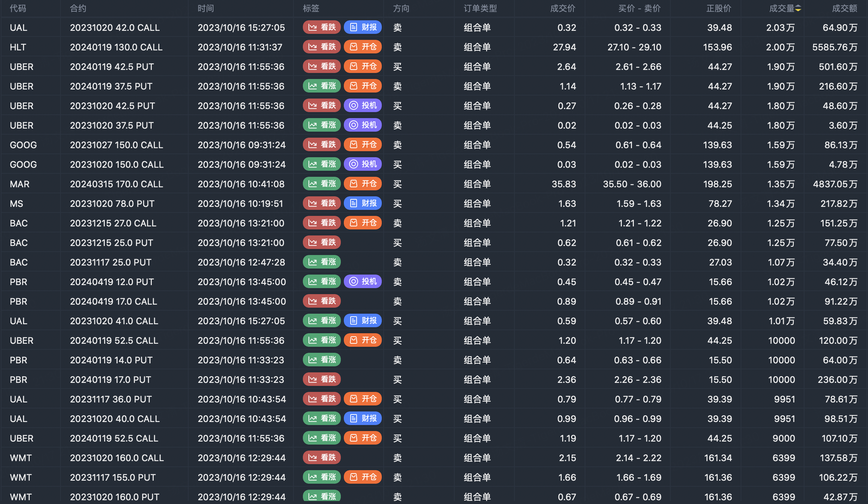Click 投机 tag in PBR 12.0 PUT row
Screen dimensions: 868x504
(x=363, y=281)
